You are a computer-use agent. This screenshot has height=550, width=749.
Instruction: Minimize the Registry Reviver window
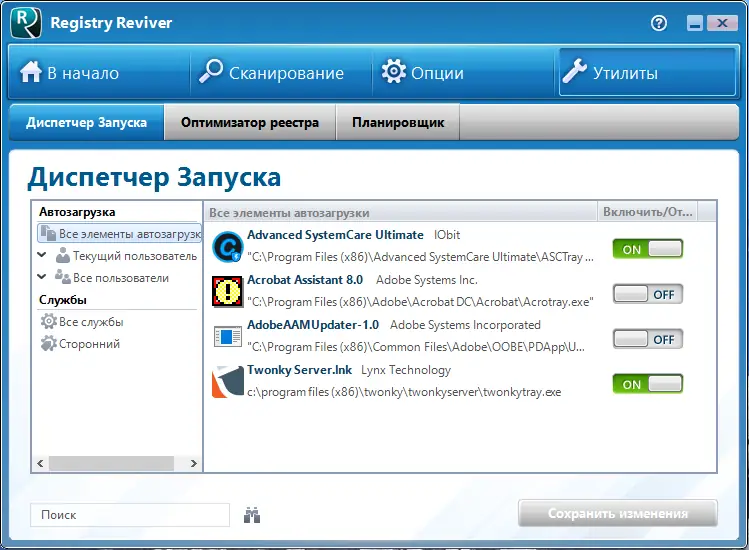coord(695,23)
